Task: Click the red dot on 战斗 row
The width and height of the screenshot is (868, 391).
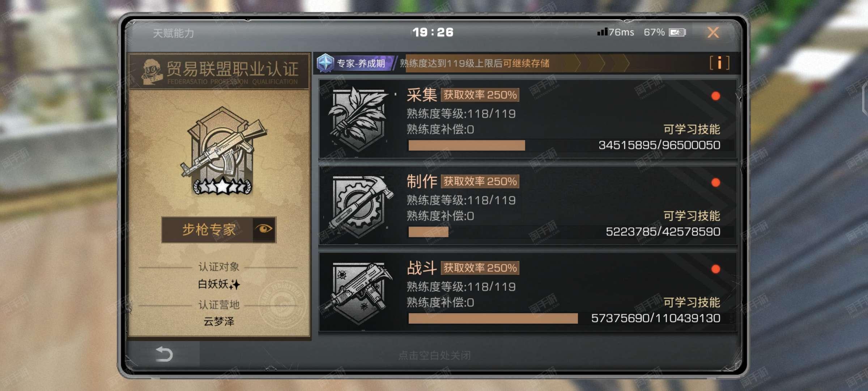Action: [715, 269]
